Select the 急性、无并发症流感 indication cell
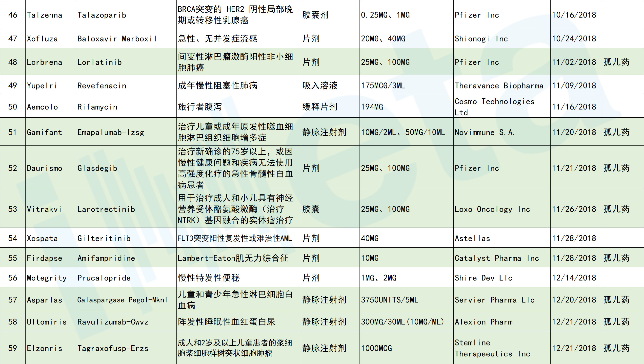This screenshot has height=364, width=644. (x=239, y=38)
